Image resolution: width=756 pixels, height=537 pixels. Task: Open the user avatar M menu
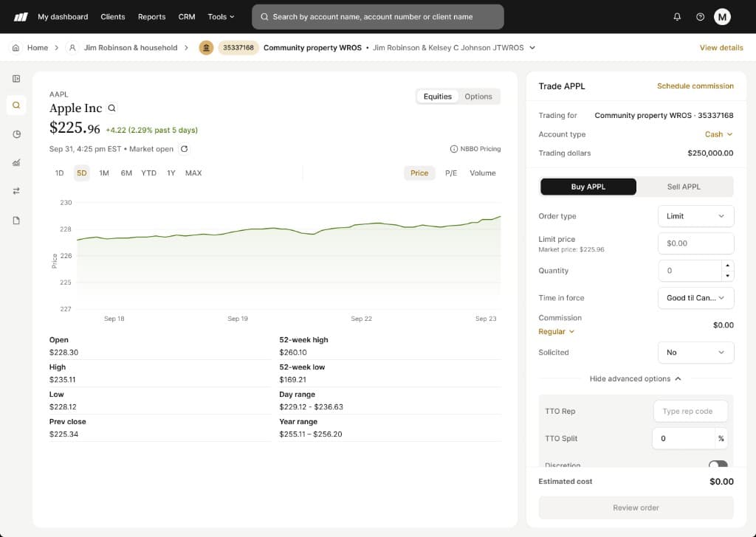pyautogui.click(x=722, y=17)
